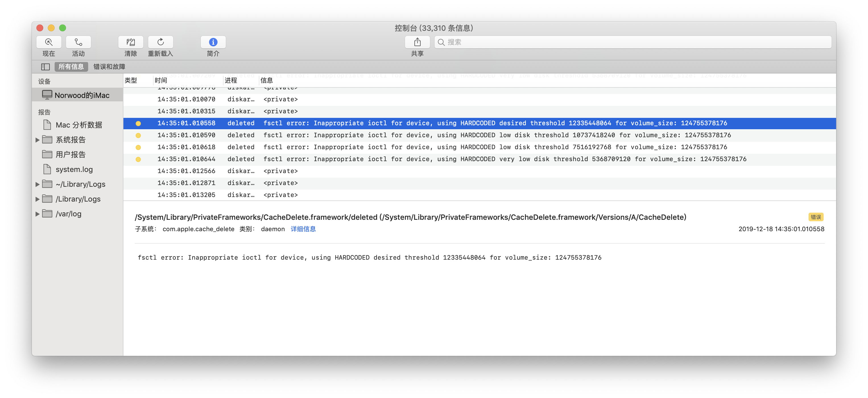Switch to the 错误和故障 filter tab
The width and height of the screenshot is (868, 398).
point(109,67)
